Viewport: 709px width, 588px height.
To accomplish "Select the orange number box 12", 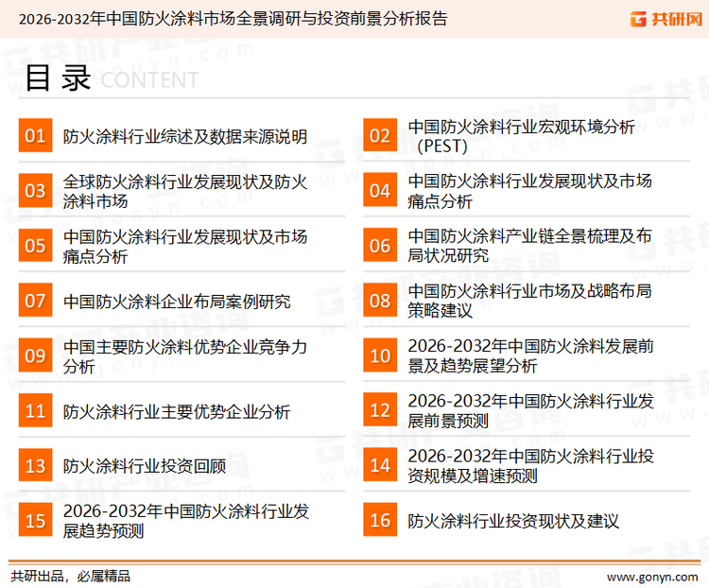I will (380, 410).
